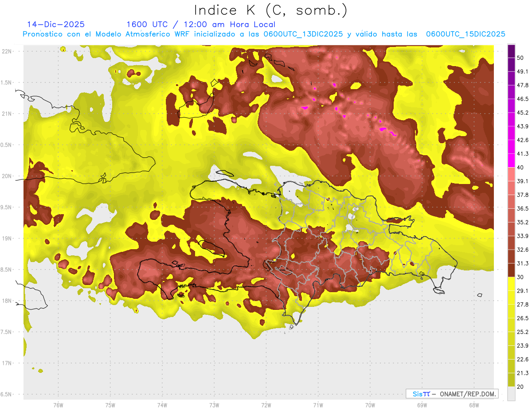This screenshot has height=411, width=532.
Task: Click the "22N" latitude axis label
Action: [x=6, y=51]
